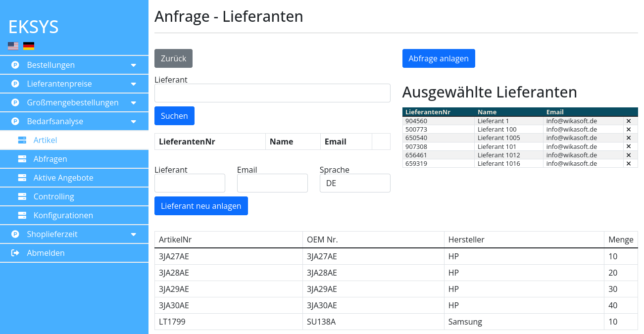The width and height of the screenshot is (644, 334).
Task: Open the Aktive Angebote menu item
Action: (63, 178)
